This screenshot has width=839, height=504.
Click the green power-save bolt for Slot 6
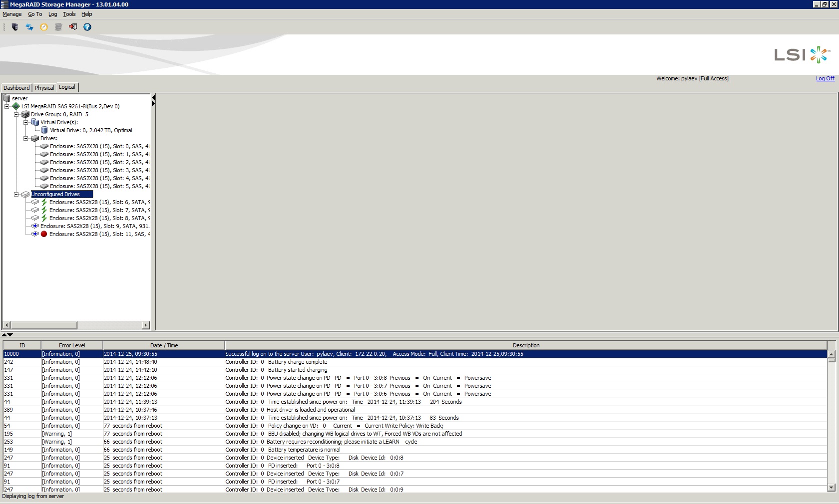click(44, 202)
